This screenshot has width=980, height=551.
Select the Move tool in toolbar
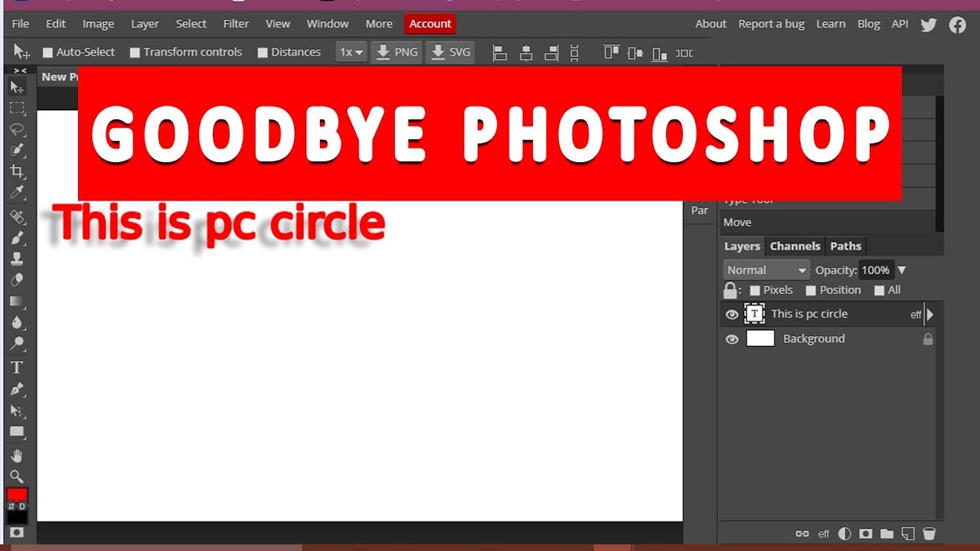point(17,87)
